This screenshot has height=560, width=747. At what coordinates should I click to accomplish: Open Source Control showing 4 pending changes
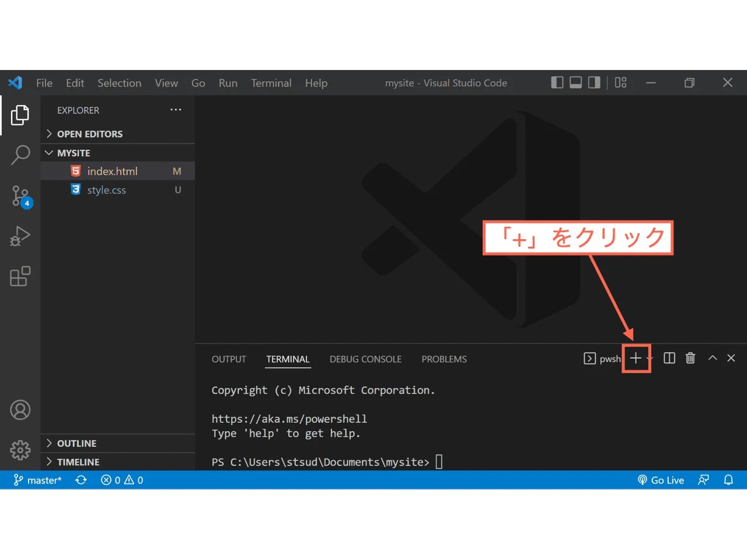click(20, 195)
